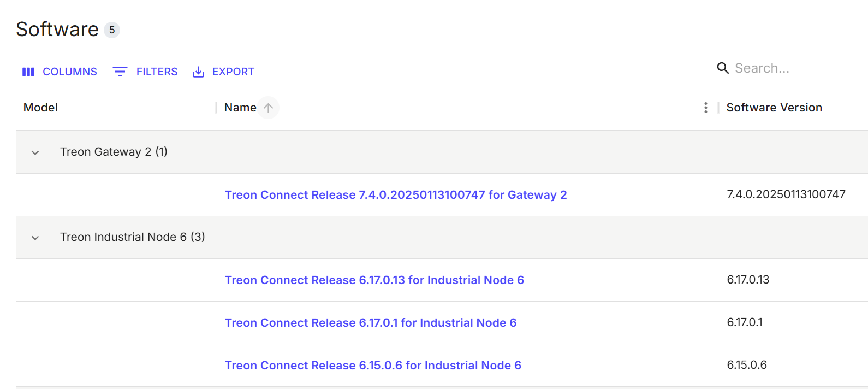868x389 pixels.
Task: Select version cell 6.17.0.1
Action: tap(745, 322)
